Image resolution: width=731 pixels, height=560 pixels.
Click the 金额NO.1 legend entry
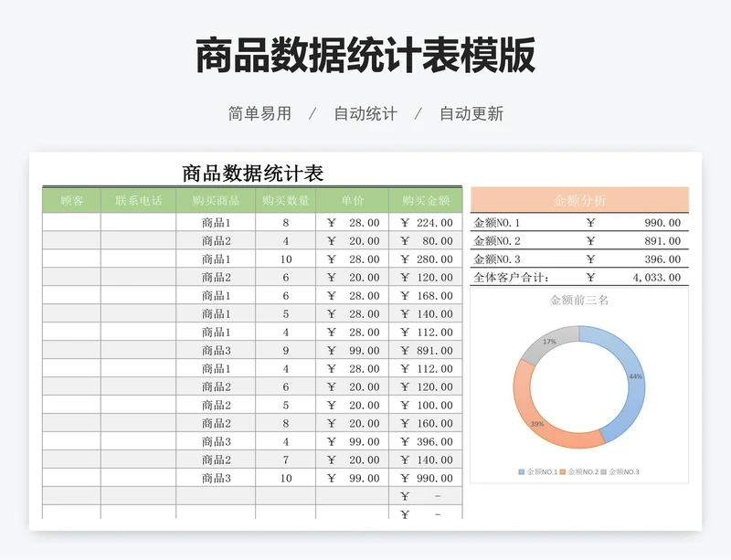[x=541, y=471]
